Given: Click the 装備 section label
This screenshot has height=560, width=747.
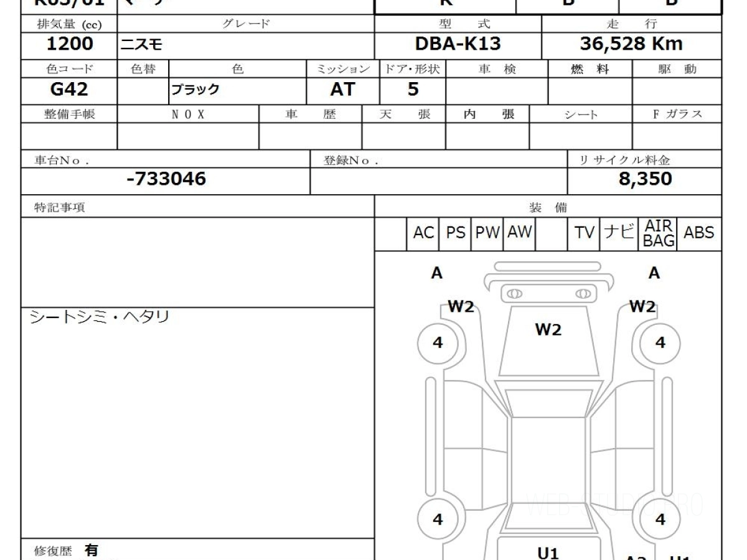Looking at the screenshot, I should [x=548, y=207].
